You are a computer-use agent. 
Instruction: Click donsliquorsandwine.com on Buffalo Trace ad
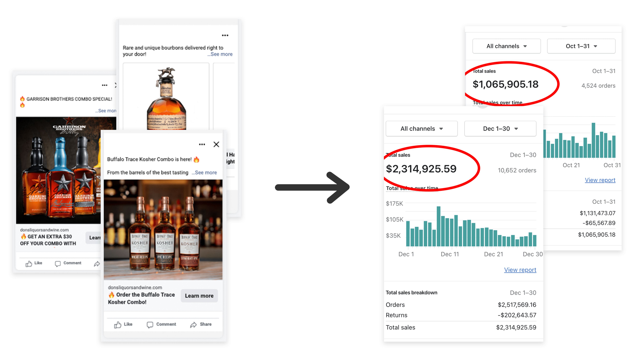135,287
